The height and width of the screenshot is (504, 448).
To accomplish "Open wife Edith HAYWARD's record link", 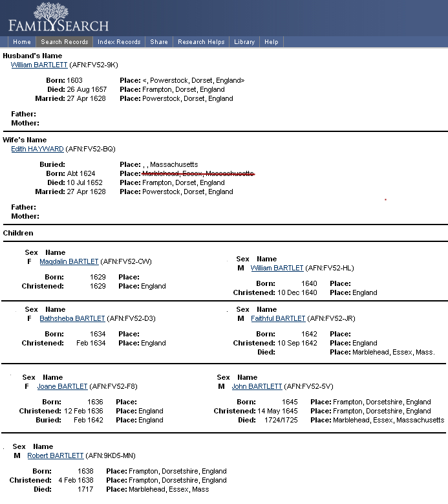I will click(x=37, y=149).
